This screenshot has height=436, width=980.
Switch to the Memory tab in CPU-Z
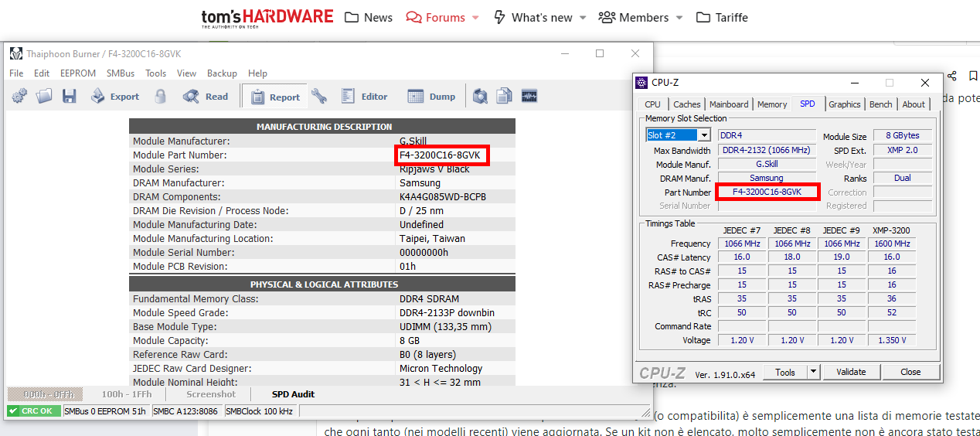click(x=772, y=104)
